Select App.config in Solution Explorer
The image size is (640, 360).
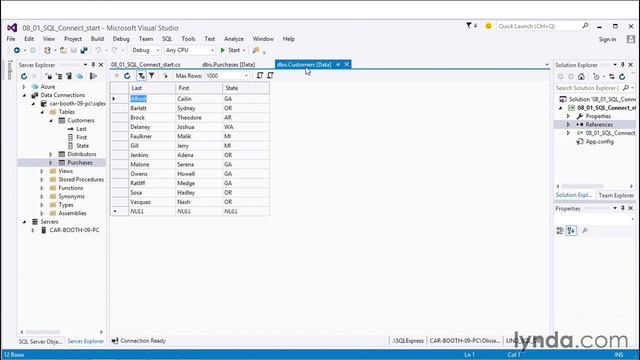coord(600,142)
